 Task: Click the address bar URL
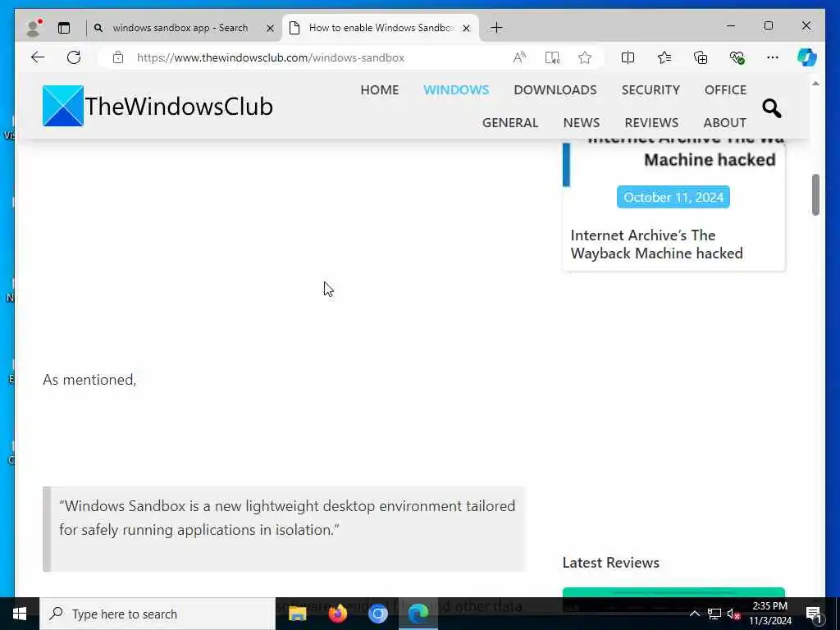271,58
